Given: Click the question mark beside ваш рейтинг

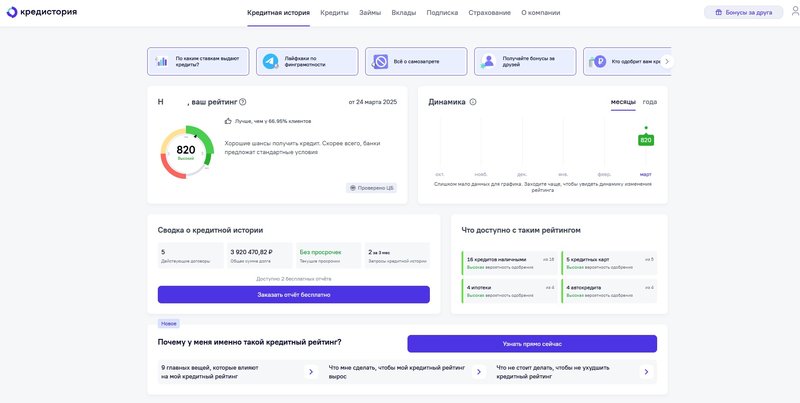Looking at the screenshot, I should click(x=243, y=102).
